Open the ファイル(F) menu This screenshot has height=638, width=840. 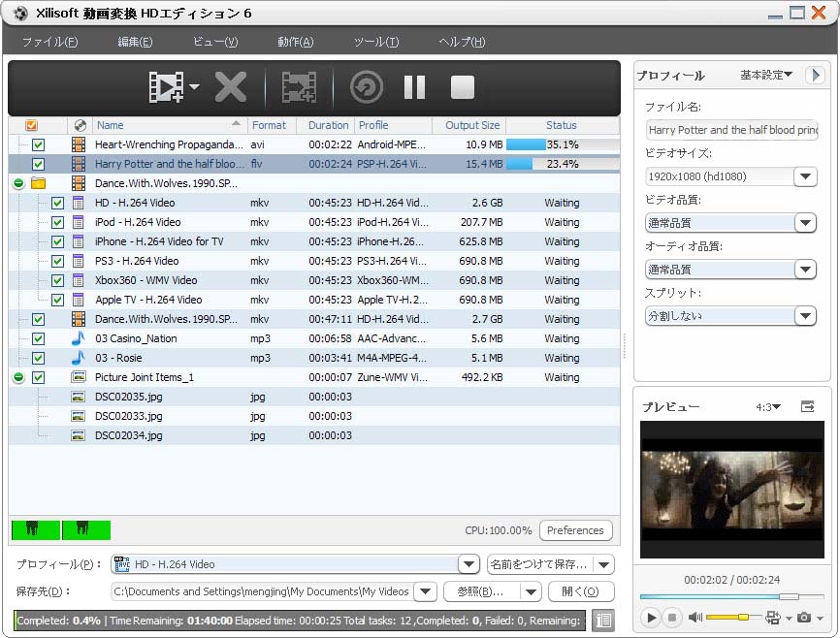tap(49, 42)
